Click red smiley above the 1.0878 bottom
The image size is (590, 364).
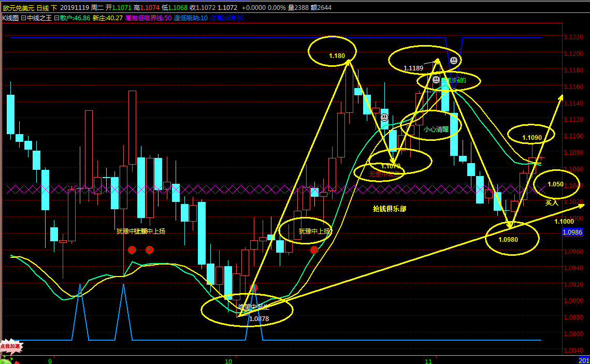254,288
